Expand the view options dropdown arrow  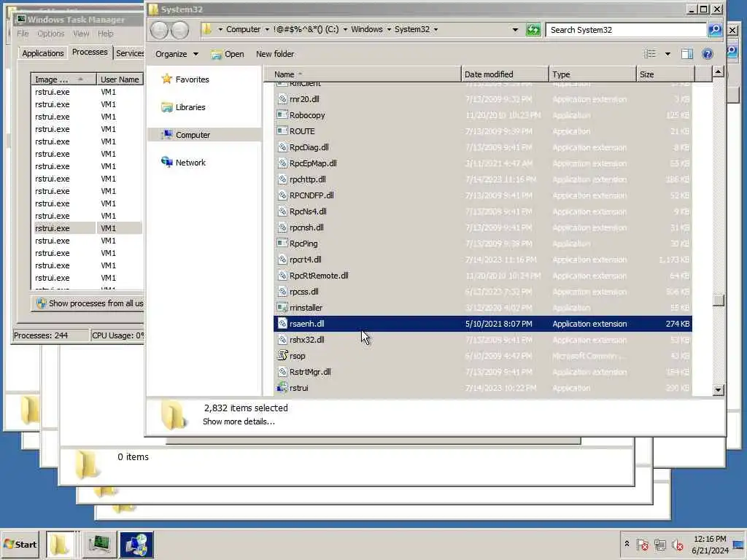point(667,54)
